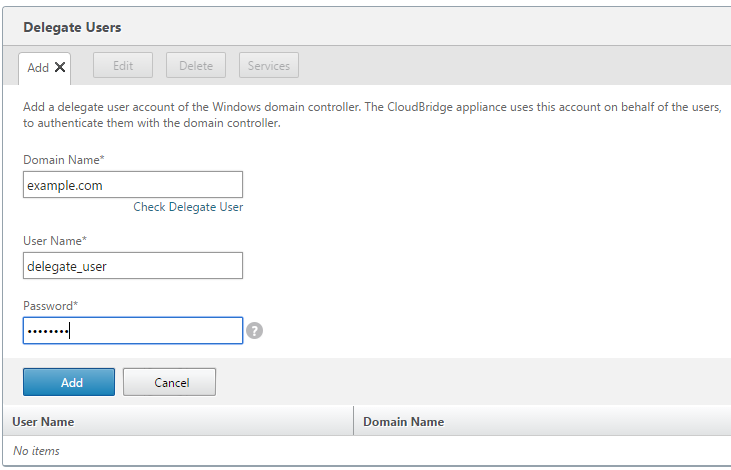Focus the User Name input field
731x470 pixels.
pos(133,266)
